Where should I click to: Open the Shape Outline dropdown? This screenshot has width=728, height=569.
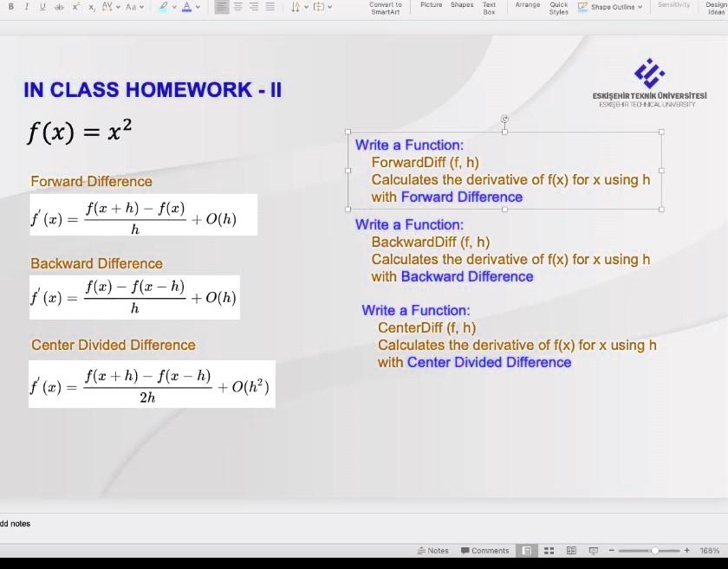pos(615,7)
